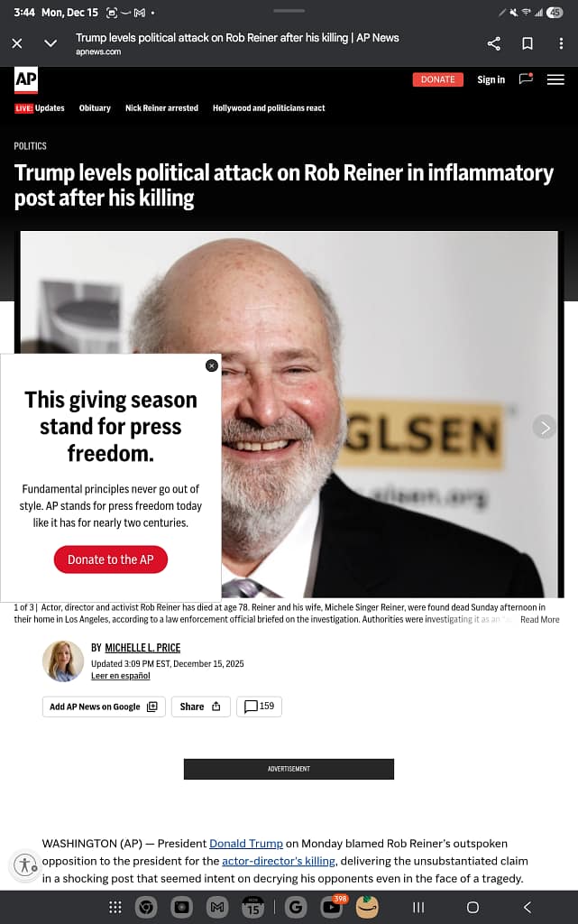This screenshot has height=924, width=578.
Task: Open the Donald Trump link
Action: (246, 844)
